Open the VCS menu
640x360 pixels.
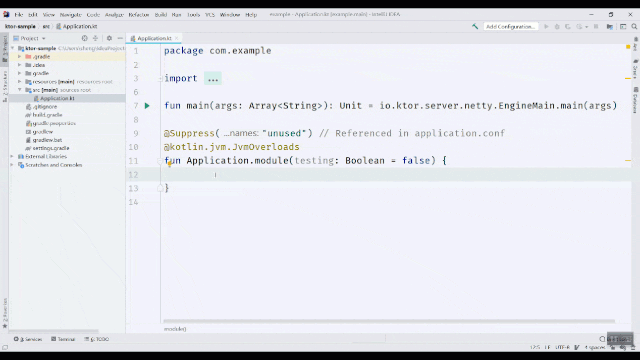[x=210, y=15]
